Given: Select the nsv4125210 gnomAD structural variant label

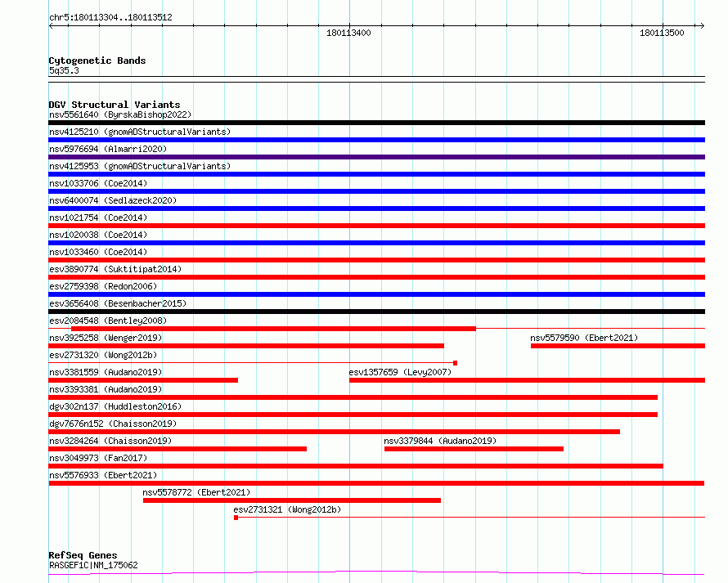Looking at the screenshot, I should 140,132.
